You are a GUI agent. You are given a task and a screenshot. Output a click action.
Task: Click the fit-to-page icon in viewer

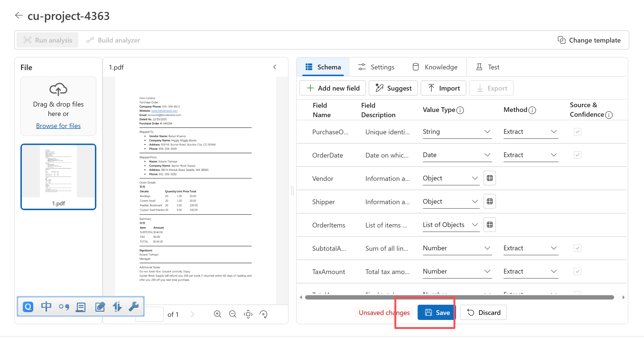248,314
